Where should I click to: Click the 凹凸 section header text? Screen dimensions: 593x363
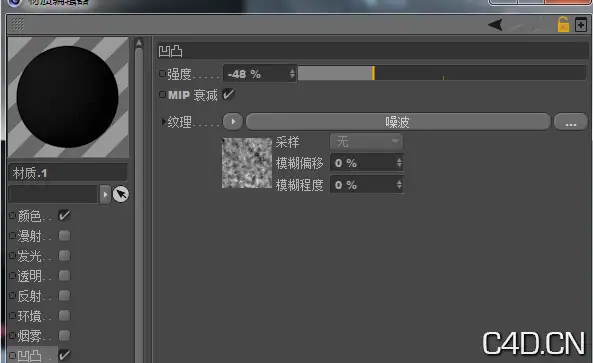[170, 51]
